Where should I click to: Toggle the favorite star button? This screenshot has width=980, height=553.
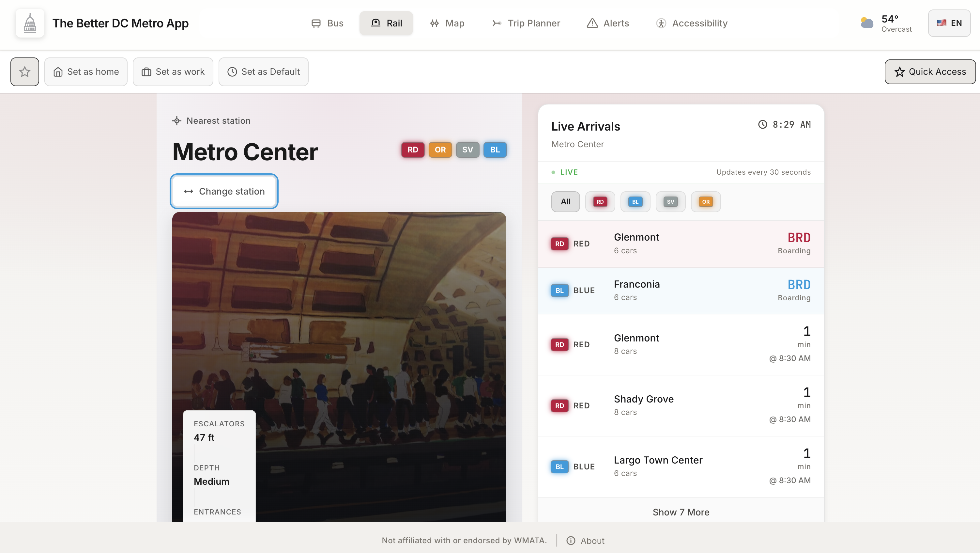[x=25, y=71]
